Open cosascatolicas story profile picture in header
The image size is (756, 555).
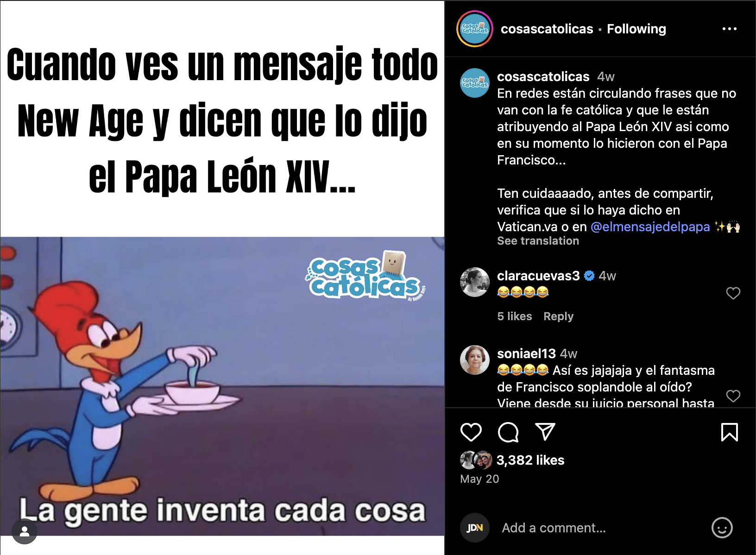(475, 29)
